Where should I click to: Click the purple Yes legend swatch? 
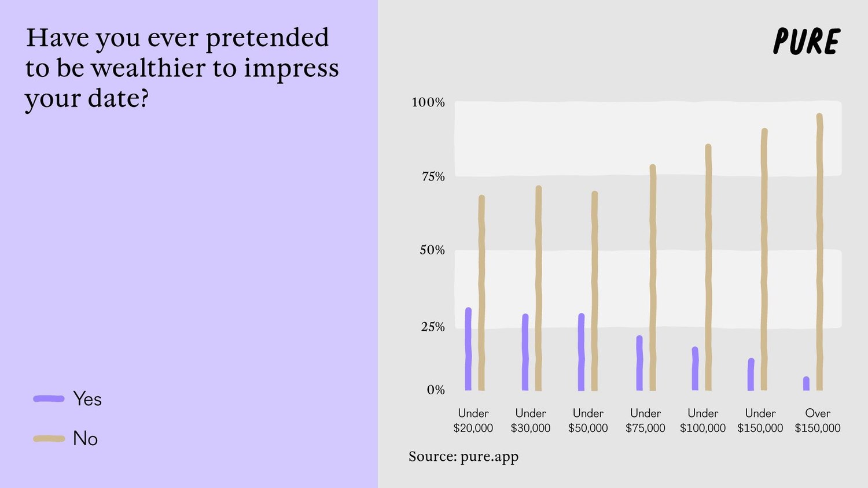[49, 398]
